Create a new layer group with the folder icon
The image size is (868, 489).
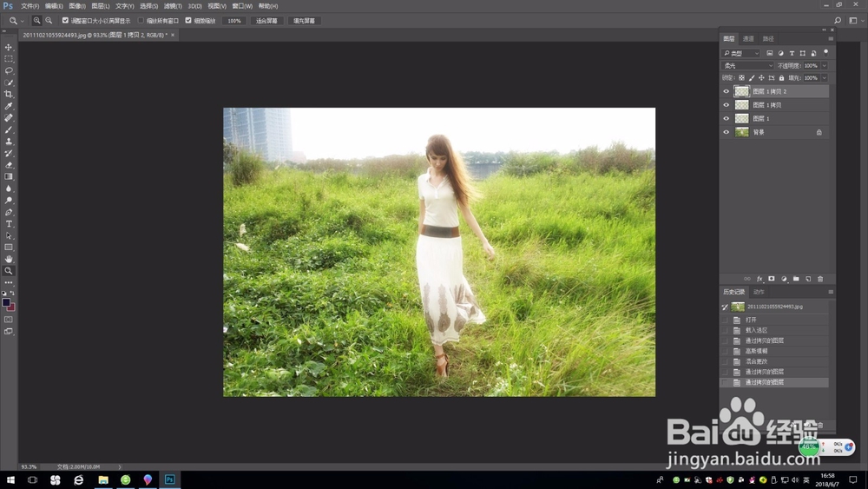(796, 279)
